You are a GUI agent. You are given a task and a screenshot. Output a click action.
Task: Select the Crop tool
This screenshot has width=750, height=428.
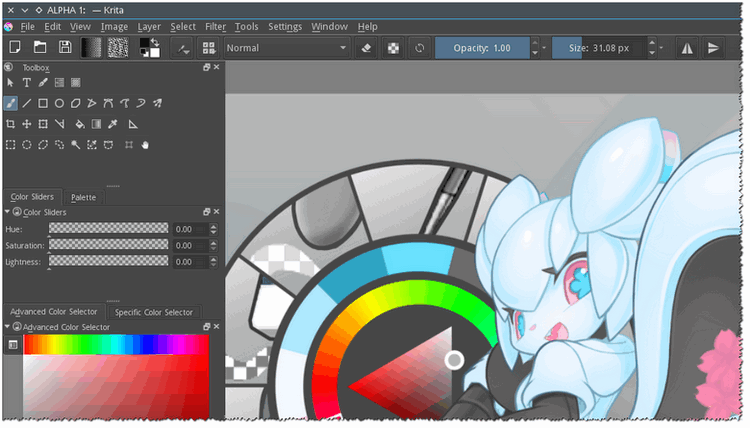point(11,124)
